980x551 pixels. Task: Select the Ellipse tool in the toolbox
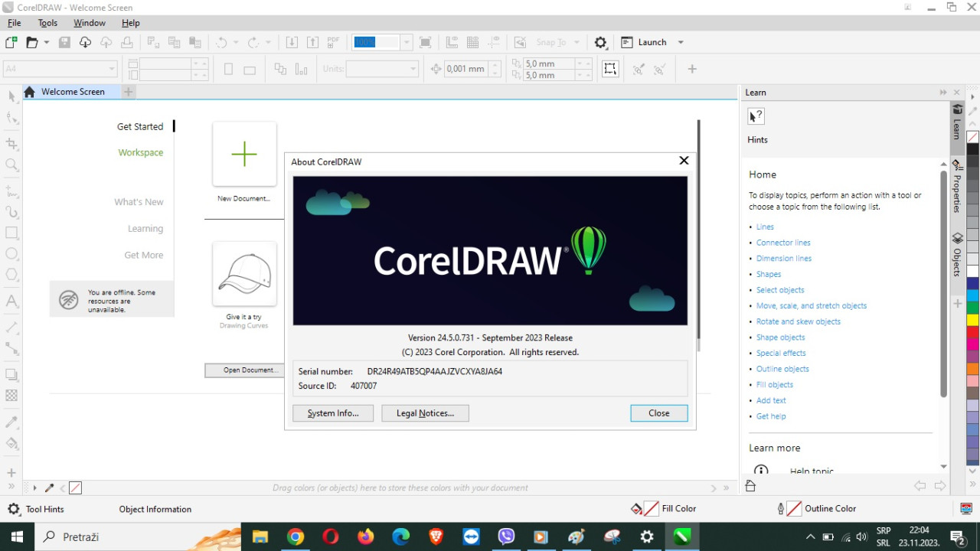(11, 253)
